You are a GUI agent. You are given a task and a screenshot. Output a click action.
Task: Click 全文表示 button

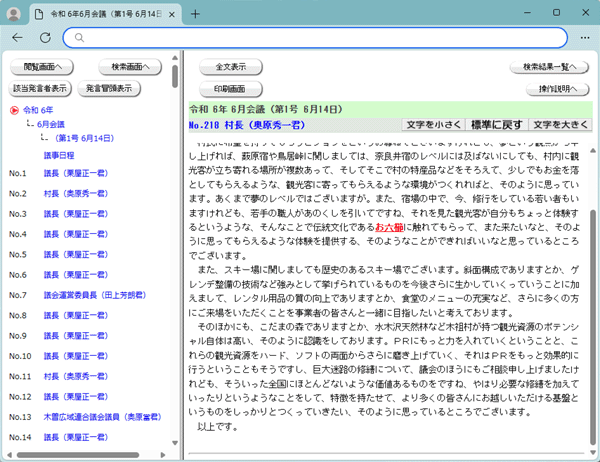pyautogui.click(x=231, y=67)
